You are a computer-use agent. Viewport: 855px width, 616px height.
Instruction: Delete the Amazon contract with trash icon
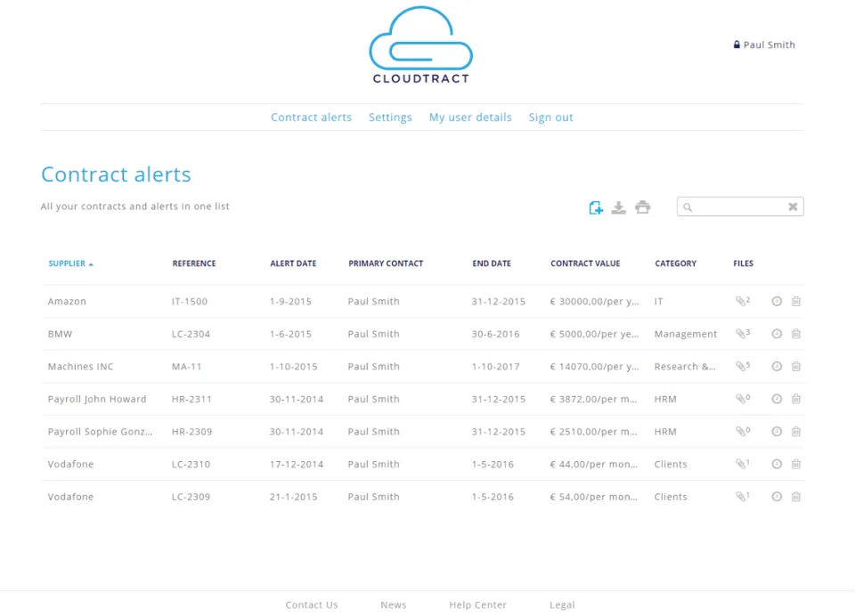[795, 301]
